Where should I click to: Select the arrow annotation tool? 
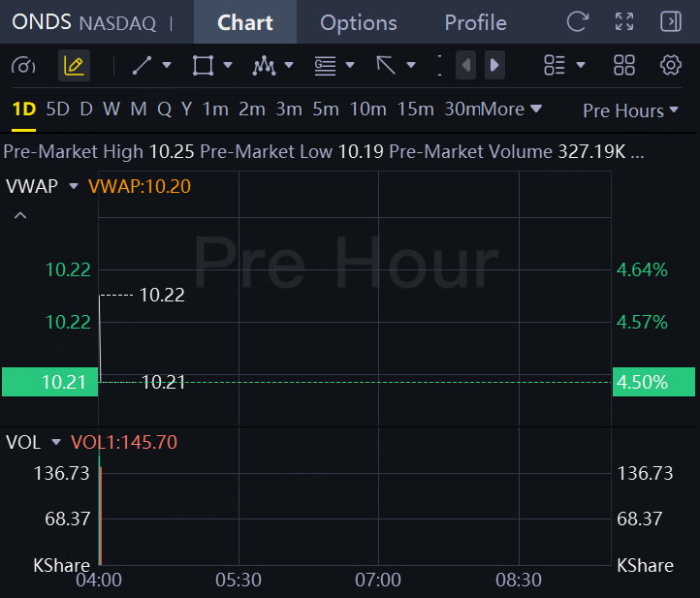(x=386, y=66)
